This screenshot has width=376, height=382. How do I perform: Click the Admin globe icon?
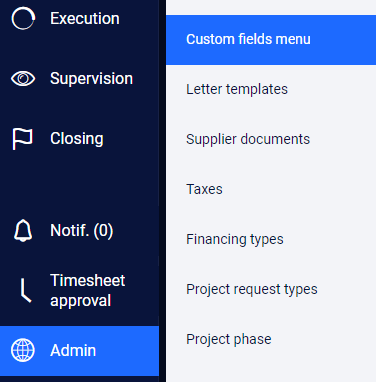pyautogui.click(x=23, y=350)
